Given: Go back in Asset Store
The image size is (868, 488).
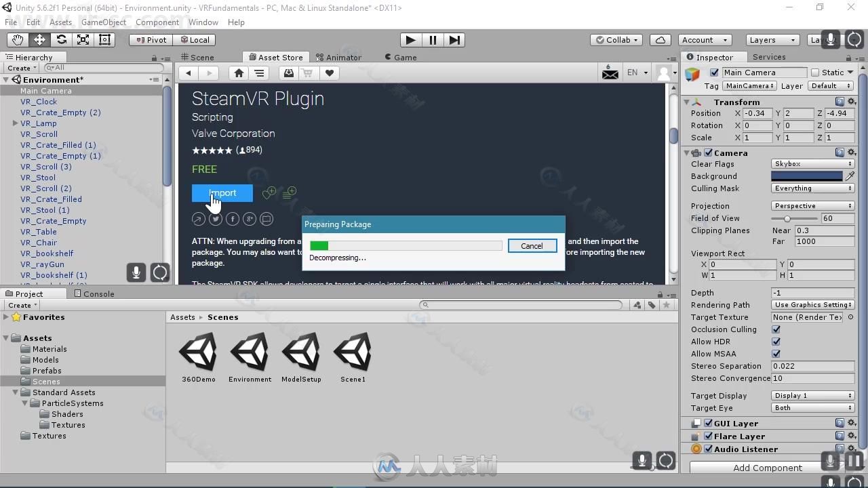Looking at the screenshot, I should point(189,73).
